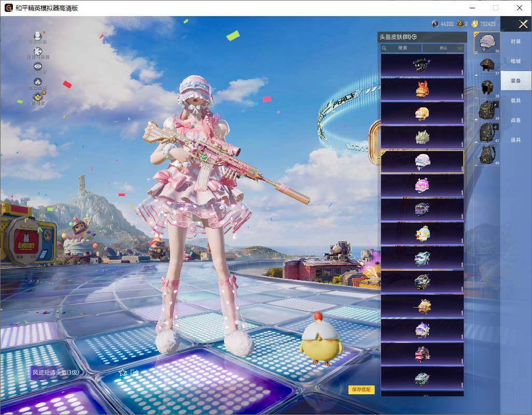Click the 风迹短诗头盔(3级) name label

tap(55, 372)
